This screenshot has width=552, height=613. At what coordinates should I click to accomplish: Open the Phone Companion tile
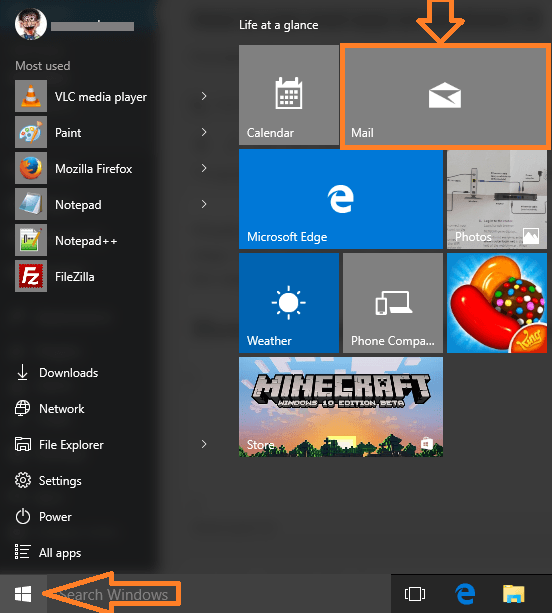tap(393, 303)
